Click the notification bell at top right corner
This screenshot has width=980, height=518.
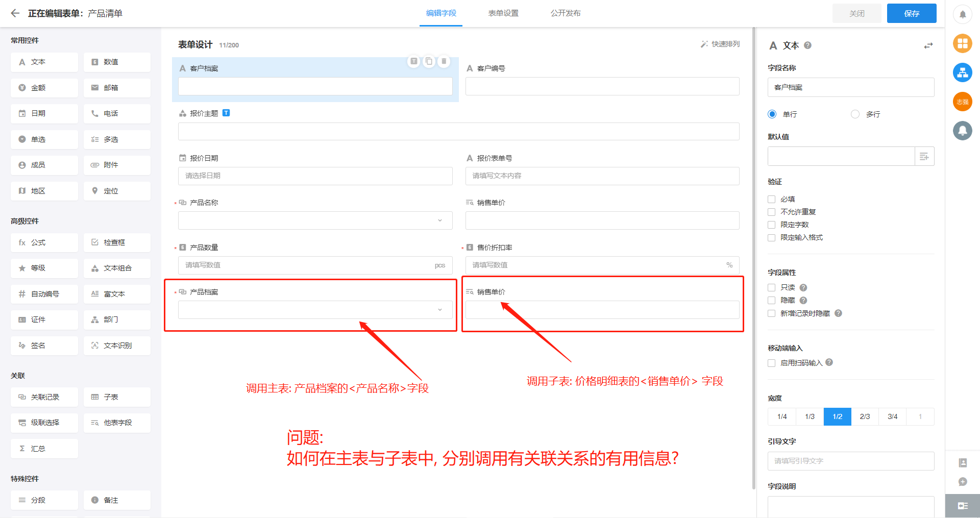click(963, 14)
